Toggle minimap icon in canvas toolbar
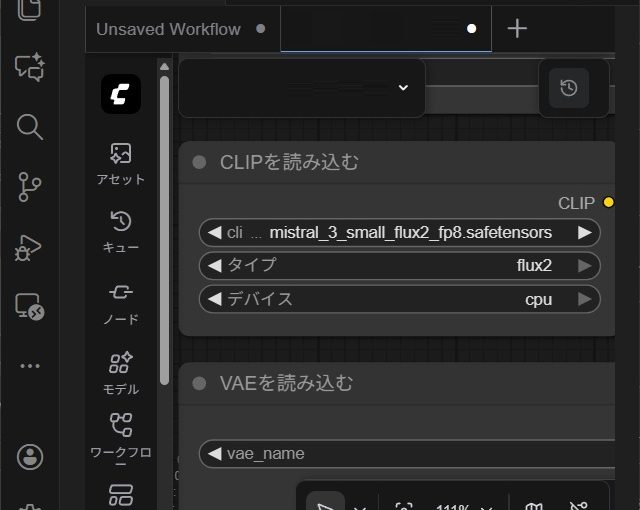640x510 pixels. (534, 506)
